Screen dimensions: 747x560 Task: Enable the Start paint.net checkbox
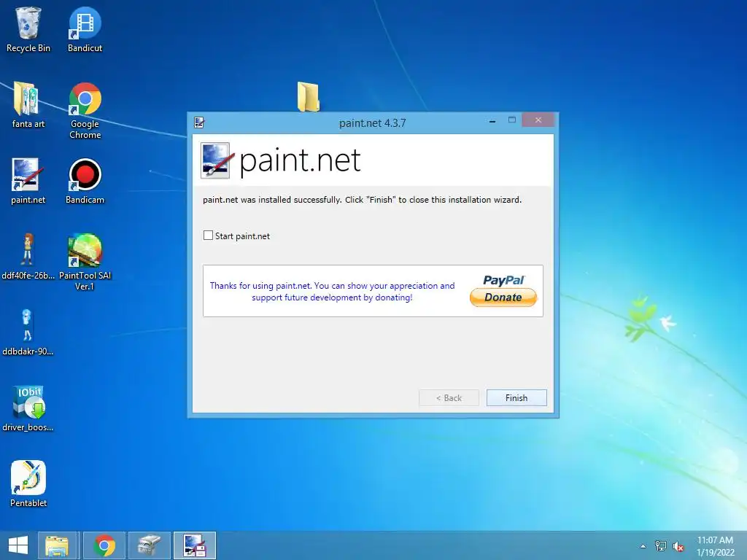pos(208,236)
